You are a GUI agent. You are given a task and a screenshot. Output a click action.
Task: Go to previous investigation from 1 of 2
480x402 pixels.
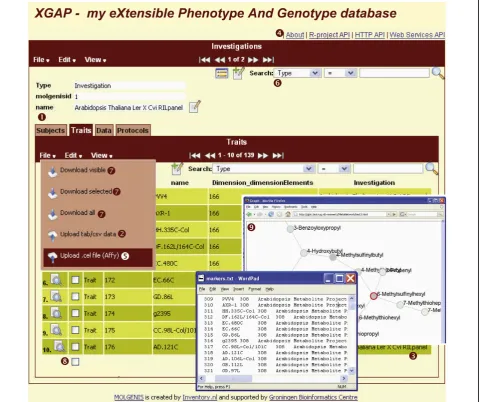220,60
